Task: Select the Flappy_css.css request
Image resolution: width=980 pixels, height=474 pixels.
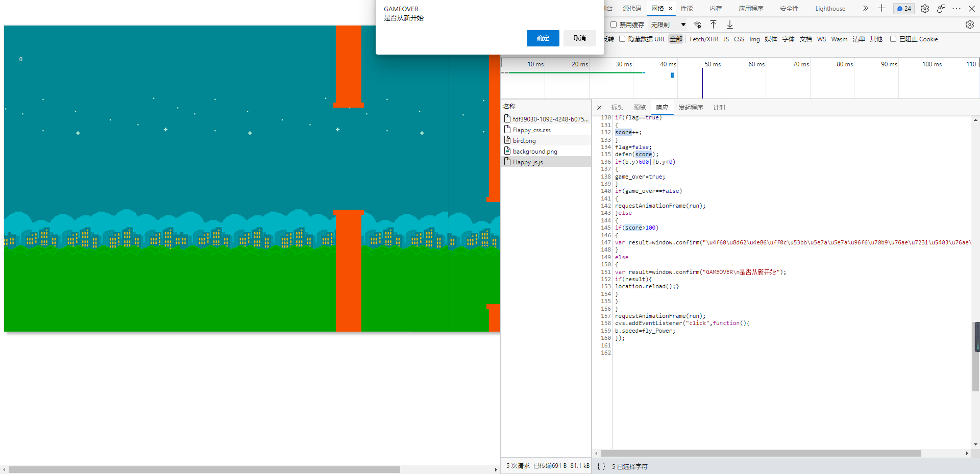Action: [x=546, y=130]
